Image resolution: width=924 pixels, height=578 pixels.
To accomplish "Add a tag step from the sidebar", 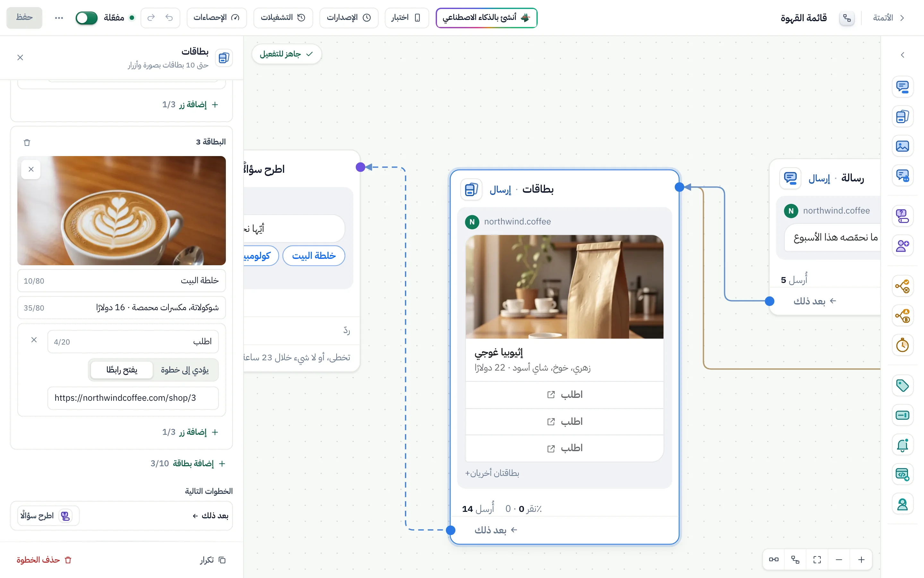I will [x=902, y=385].
